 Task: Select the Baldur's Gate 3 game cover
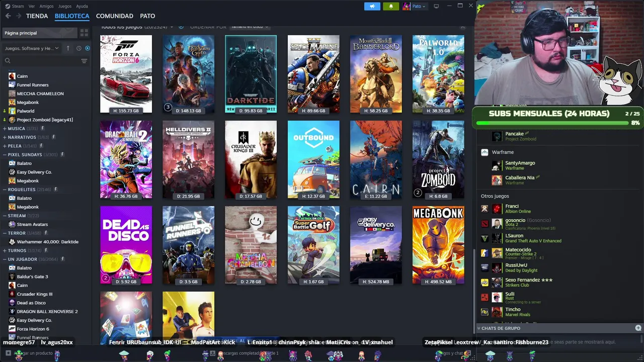click(x=188, y=74)
